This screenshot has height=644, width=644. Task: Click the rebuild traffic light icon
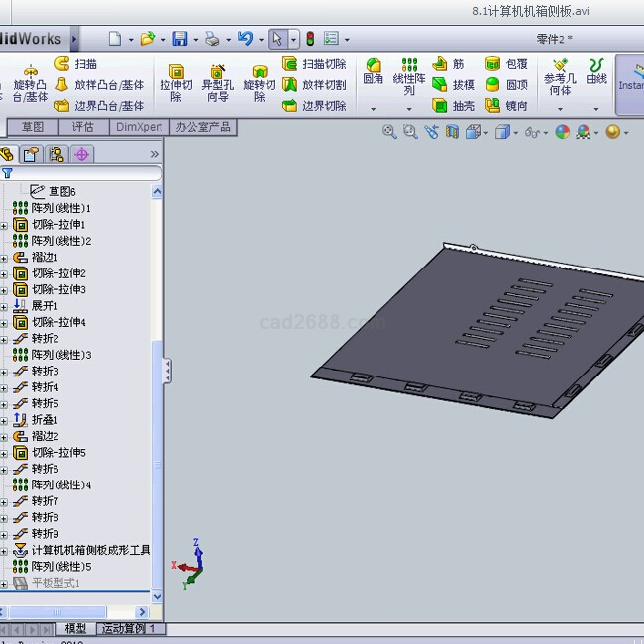[309, 39]
